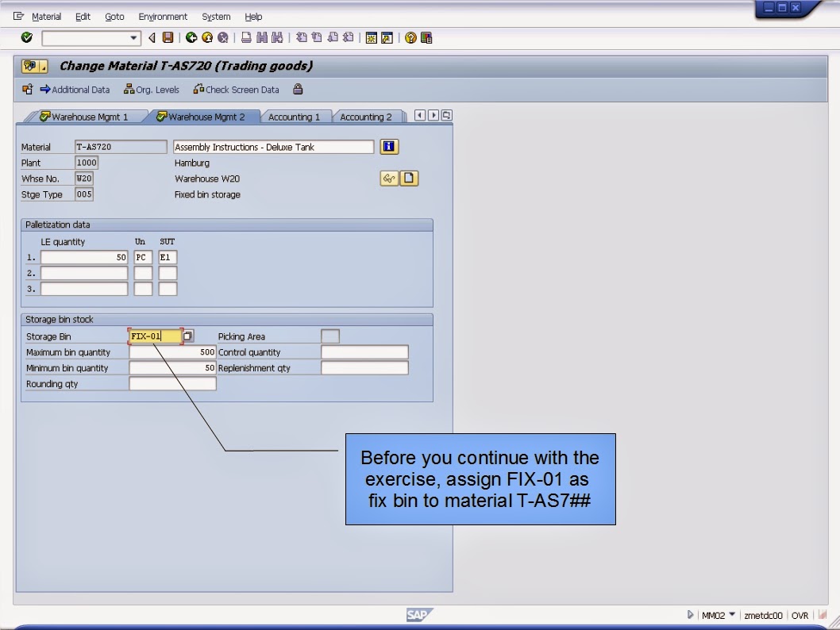Click the blank page create icon near Warehouse W20
The width and height of the screenshot is (840, 630).
click(x=409, y=179)
